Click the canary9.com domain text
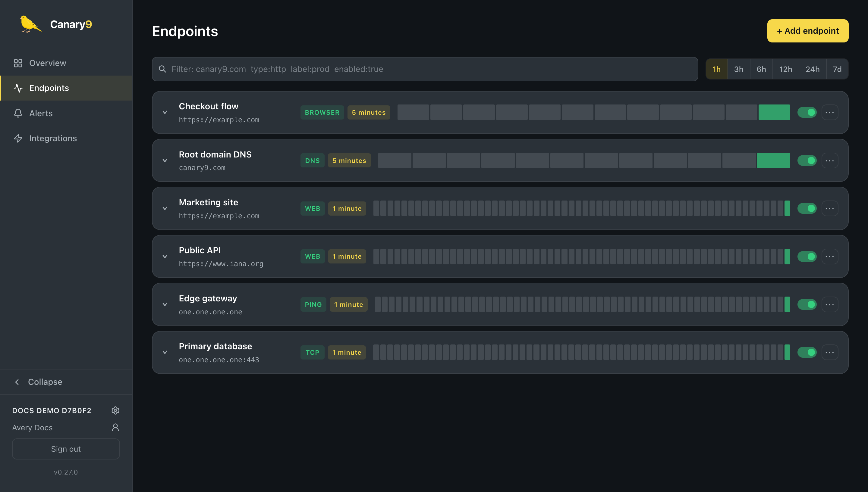The width and height of the screenshot is (868, 492). [x=202, y=168]
